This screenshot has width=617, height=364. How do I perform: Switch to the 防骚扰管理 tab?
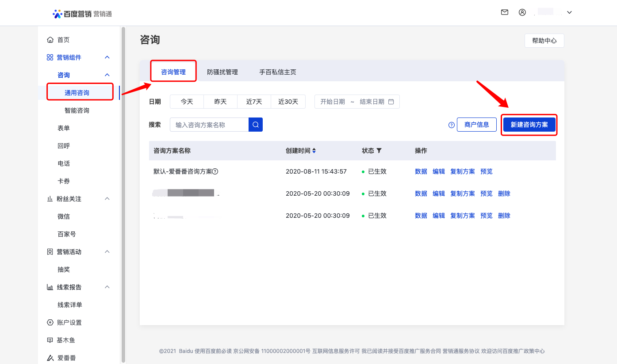[222, 71]
